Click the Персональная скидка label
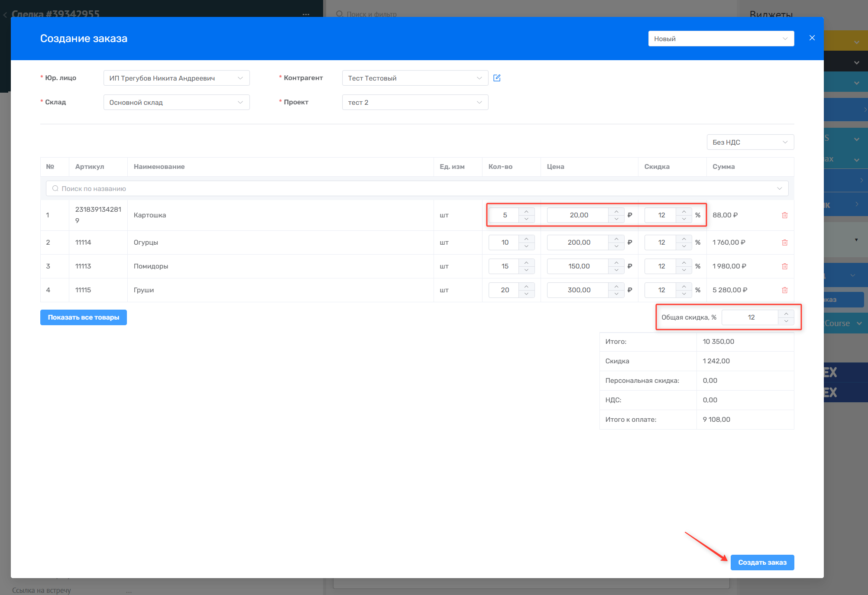Viewport: 868px width, 595px height. (x=642, y=381)
